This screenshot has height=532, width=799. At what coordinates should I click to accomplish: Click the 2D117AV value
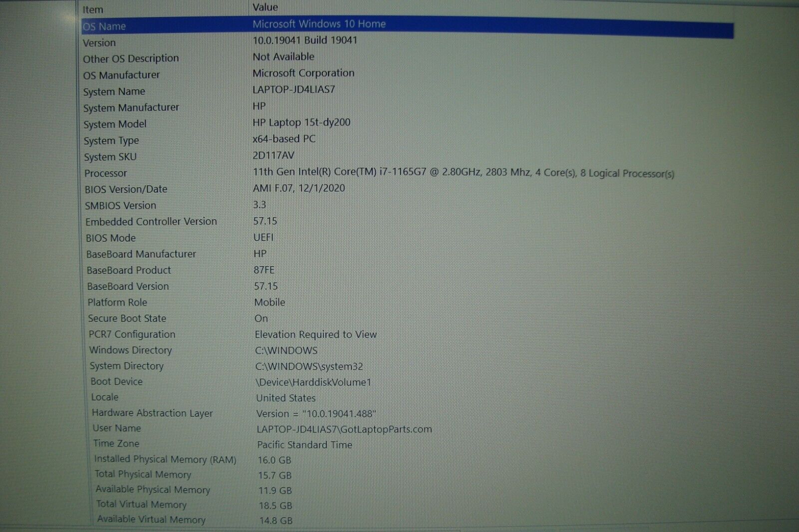(274, 155)
